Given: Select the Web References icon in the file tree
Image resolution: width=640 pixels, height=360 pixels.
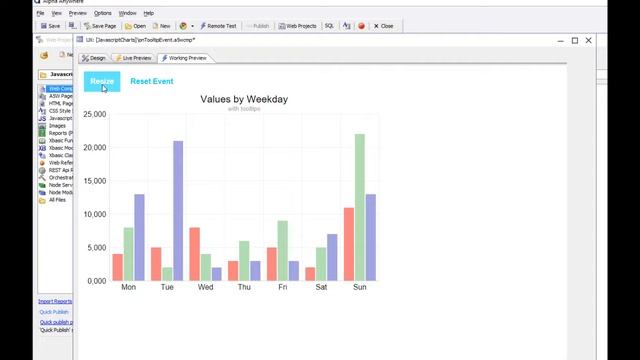Looking at the screenshot, I should tap(42, 162).
